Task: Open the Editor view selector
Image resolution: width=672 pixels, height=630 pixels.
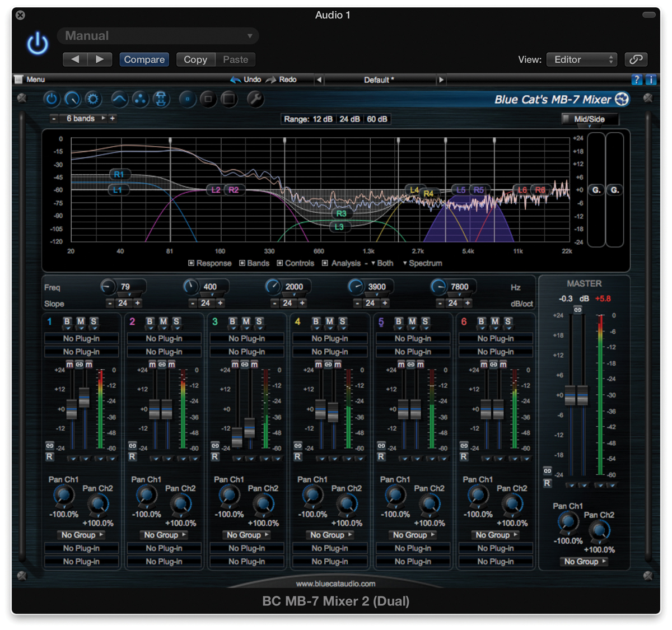Action: [581, 59]
